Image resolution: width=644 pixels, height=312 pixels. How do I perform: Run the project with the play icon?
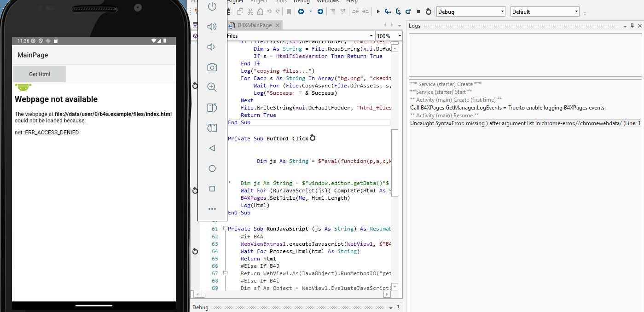[x=378, y=12]
